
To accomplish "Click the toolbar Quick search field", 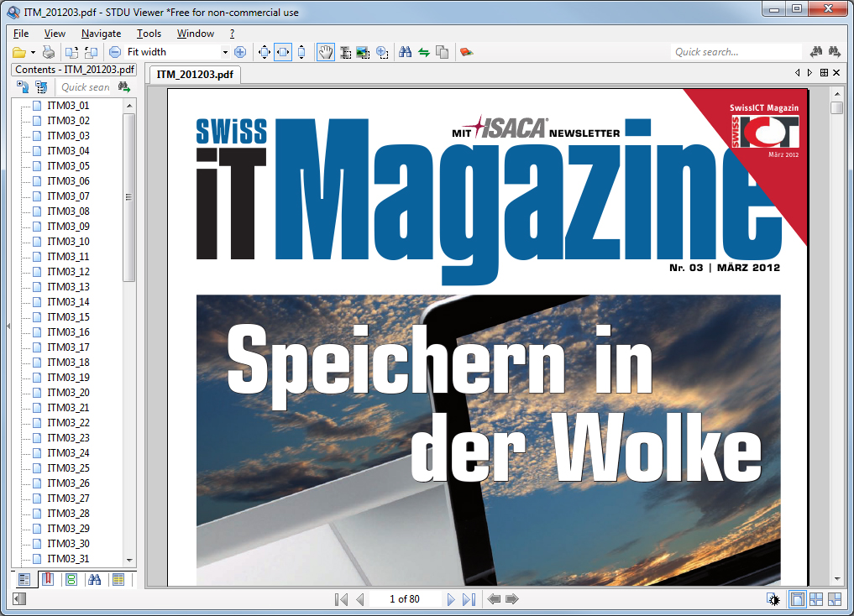I will 736,52.
